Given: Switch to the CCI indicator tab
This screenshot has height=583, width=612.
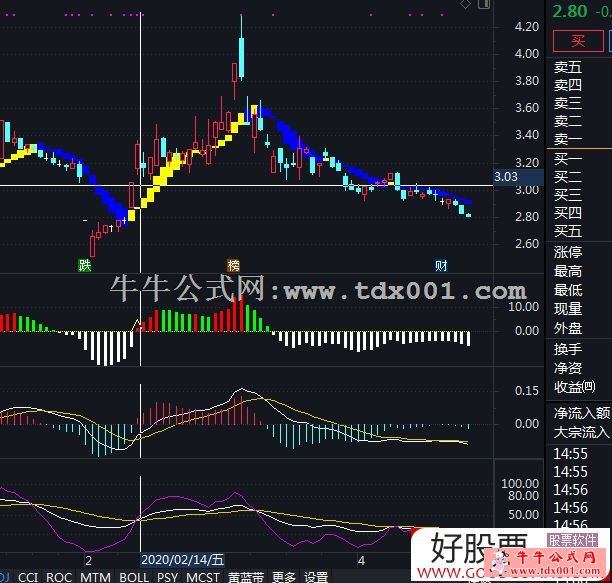Looking at the screenshot, I should click(x=28, y=577).
